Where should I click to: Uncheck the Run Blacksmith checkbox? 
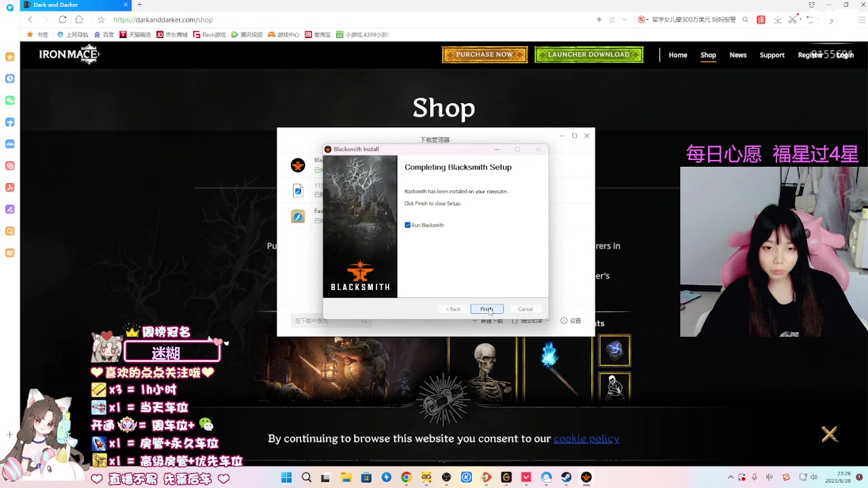point(408,225)
